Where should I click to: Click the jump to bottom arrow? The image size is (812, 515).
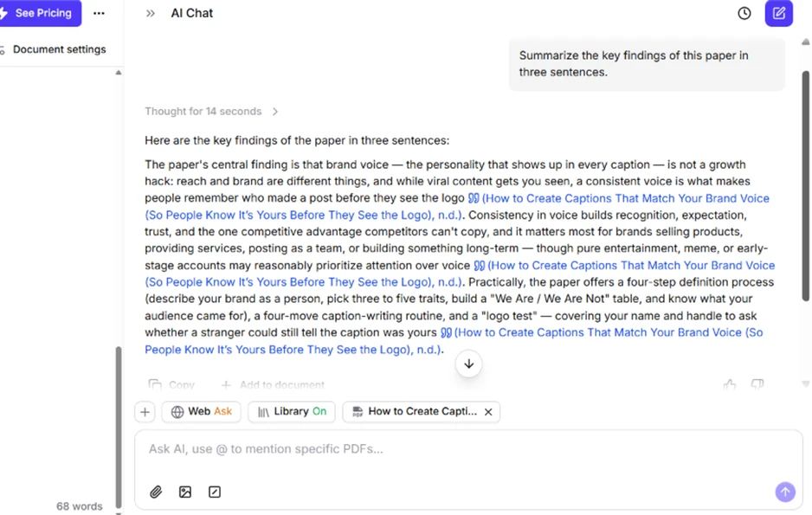[x=468, y=364]
